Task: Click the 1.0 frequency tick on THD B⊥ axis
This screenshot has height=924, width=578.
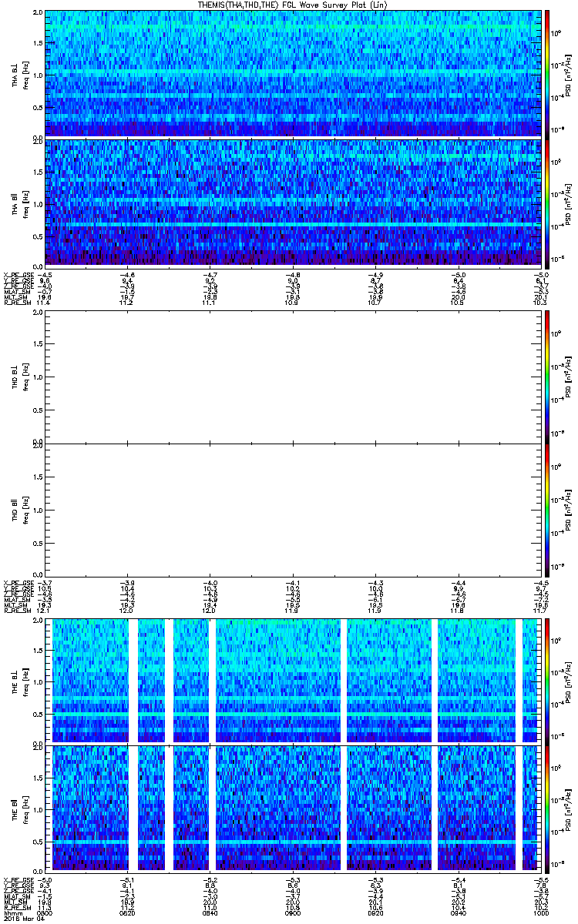Action: tap(38, 377)
